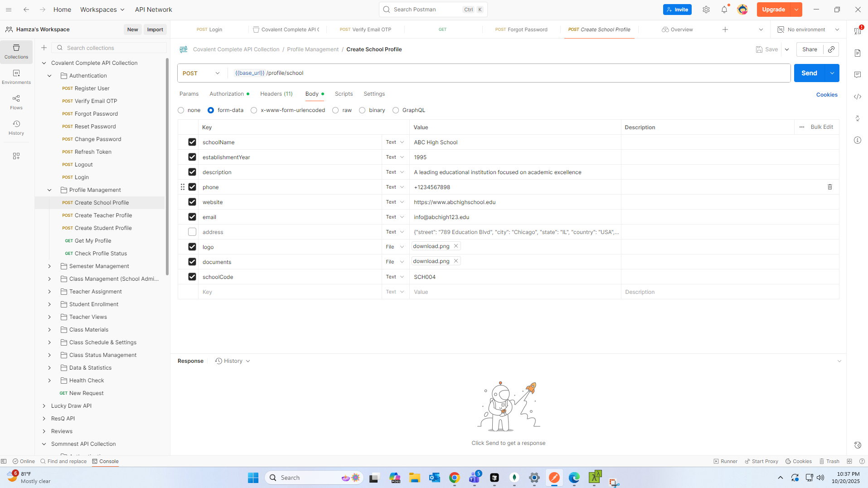Change the type dropdown for logo row

395,247
